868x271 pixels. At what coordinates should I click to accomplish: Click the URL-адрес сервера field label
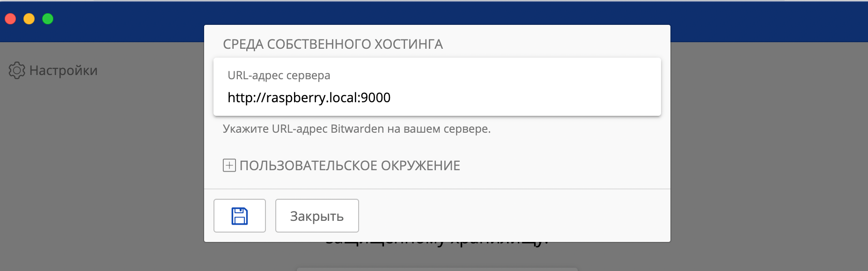tap(279, 75)
